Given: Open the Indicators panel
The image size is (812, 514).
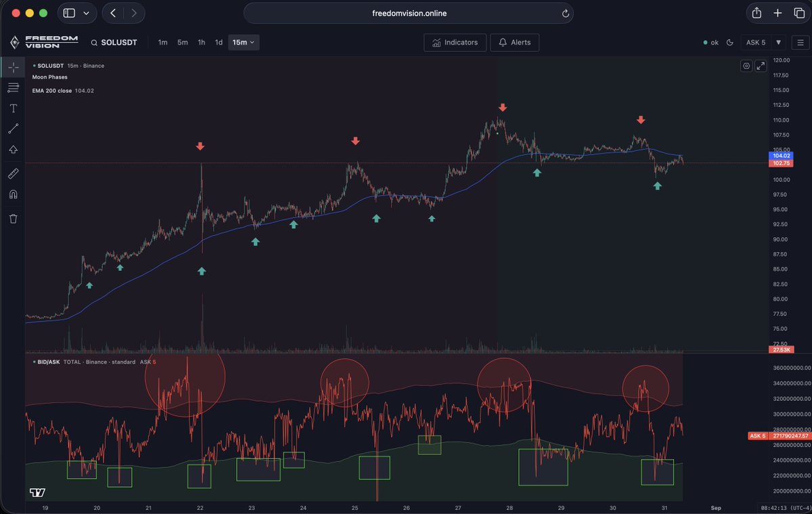Looking at the screenshot, I should 454,43.
